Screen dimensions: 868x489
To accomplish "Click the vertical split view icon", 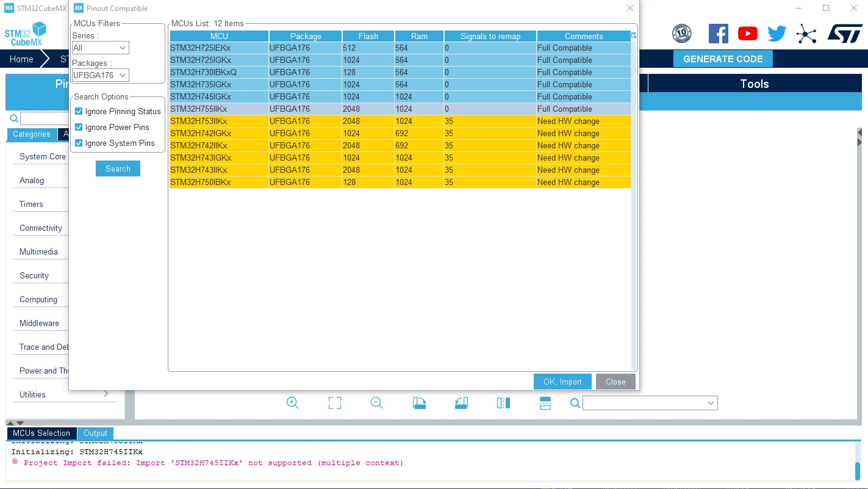I will [x=503, y=403].
